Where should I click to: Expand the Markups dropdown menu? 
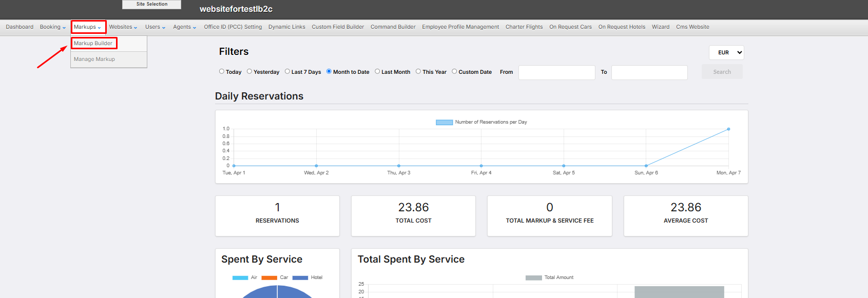click(x=87, y=27)
